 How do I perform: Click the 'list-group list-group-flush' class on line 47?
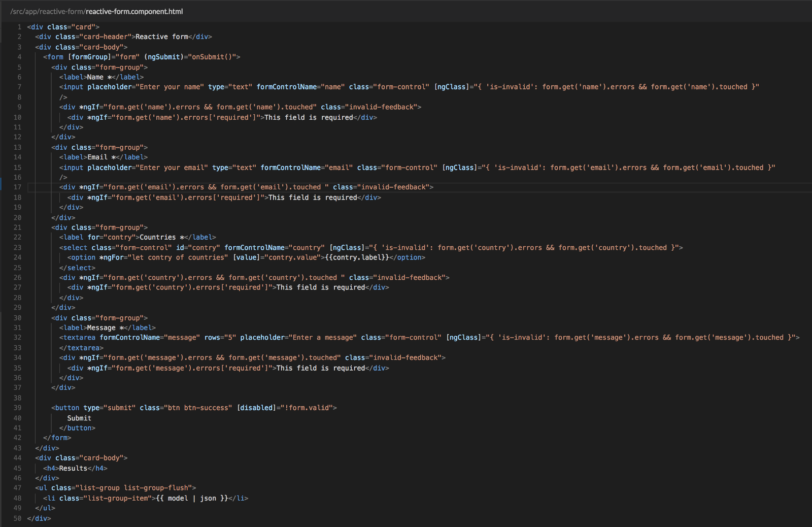pos(136,488)
